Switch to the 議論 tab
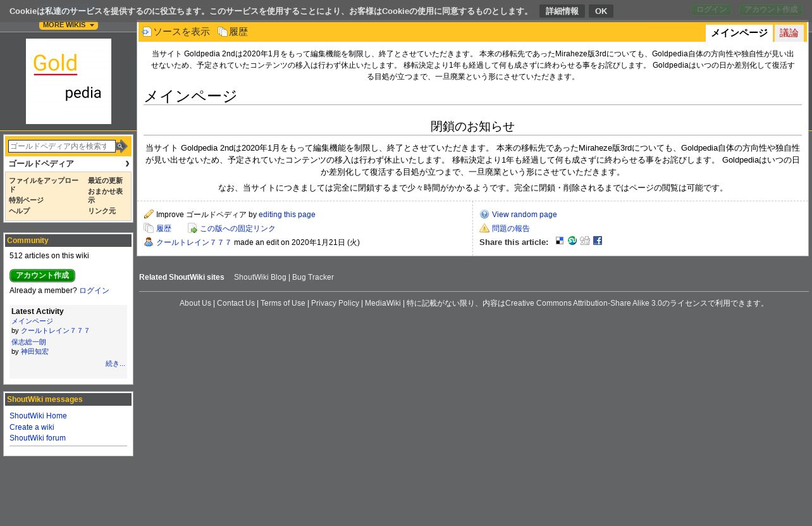The height and width of the screenshot is (526, 812). 789,34
